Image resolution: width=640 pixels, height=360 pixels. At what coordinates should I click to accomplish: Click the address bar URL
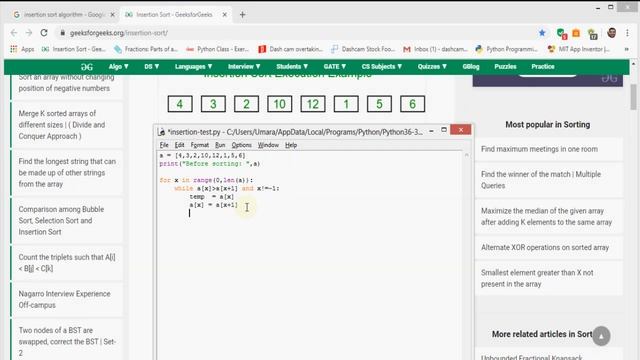point(119,33)
